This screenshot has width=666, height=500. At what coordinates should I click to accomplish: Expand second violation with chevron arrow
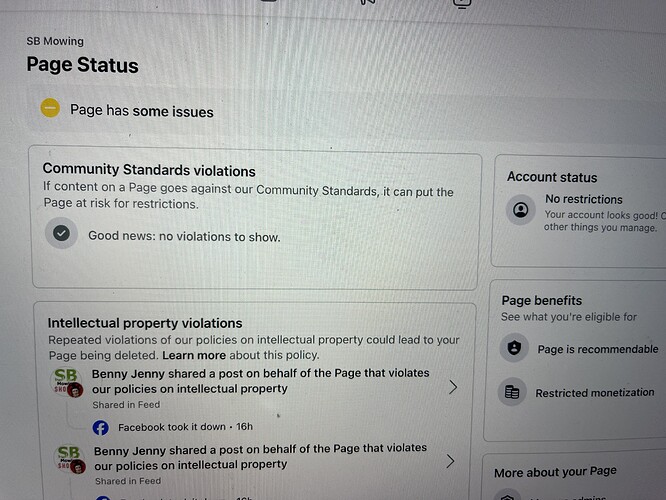(451, 461)
